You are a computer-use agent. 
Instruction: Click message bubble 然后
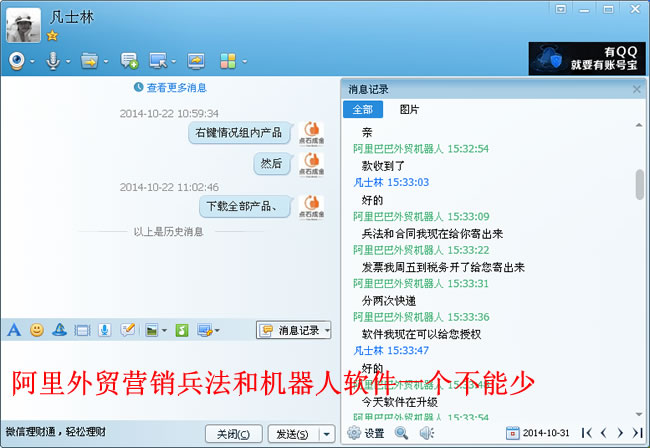click(272, 163)
